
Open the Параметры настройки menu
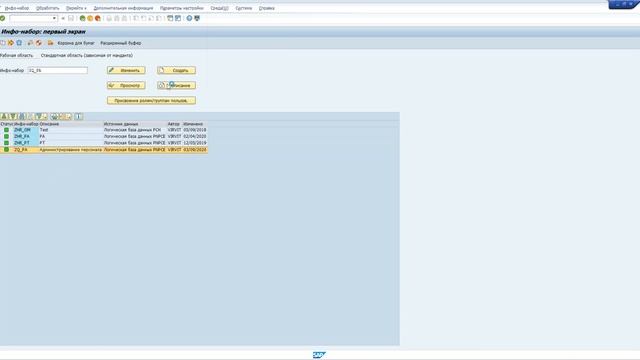(x=182, y=8)
